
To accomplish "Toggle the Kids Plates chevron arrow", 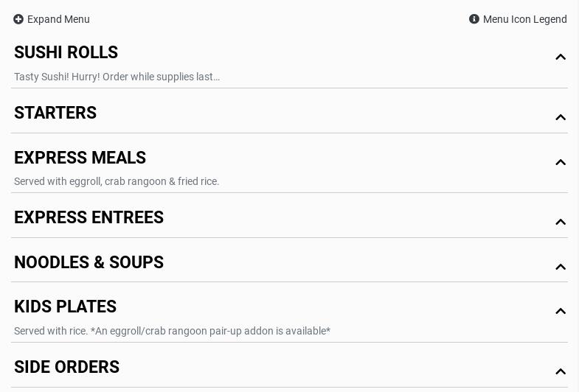I will [561, 312].
